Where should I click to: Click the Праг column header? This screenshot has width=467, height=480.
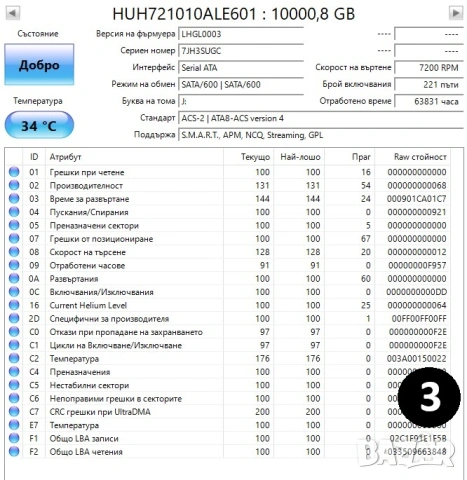pos(350,157)
